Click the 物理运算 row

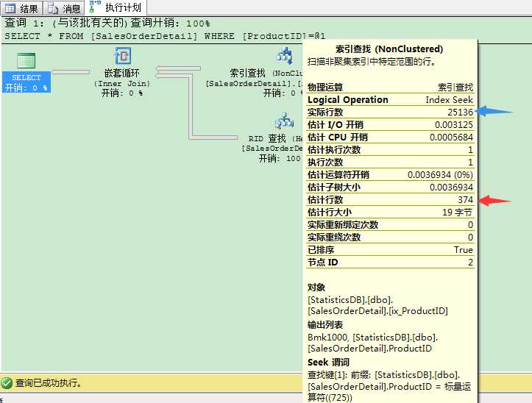tap(390, 88)
